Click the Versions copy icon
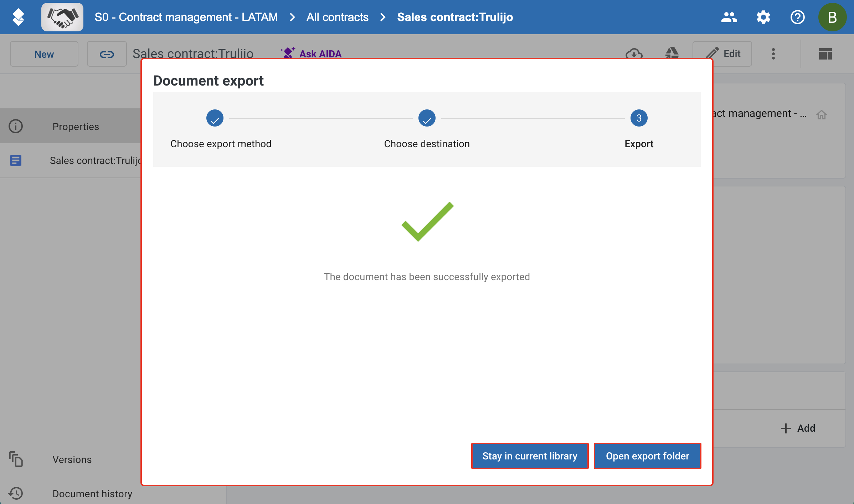The height and width of the screenshot is (504, 854). tap(16, 459)
